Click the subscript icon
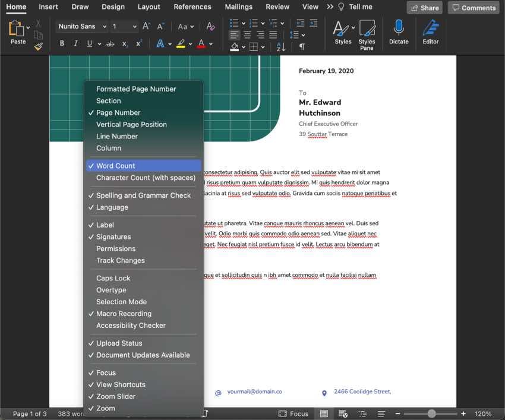This screenshot has width=505, height=420. 124,43
